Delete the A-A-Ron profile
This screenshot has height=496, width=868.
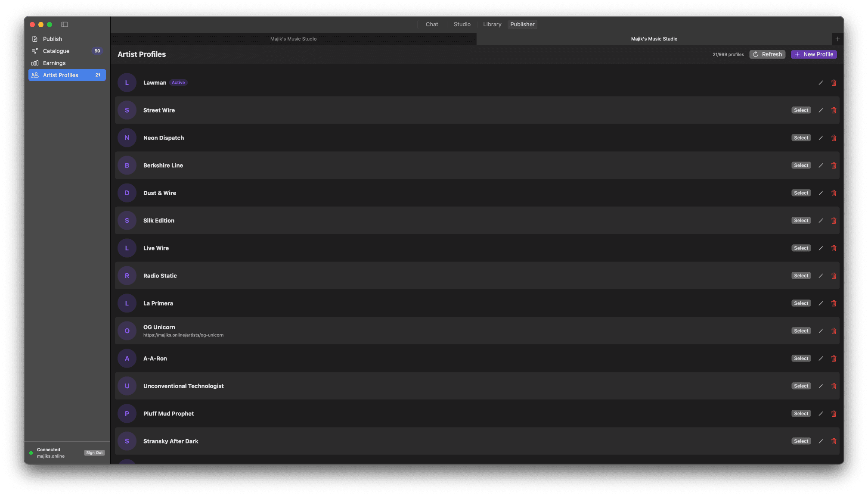834,359
